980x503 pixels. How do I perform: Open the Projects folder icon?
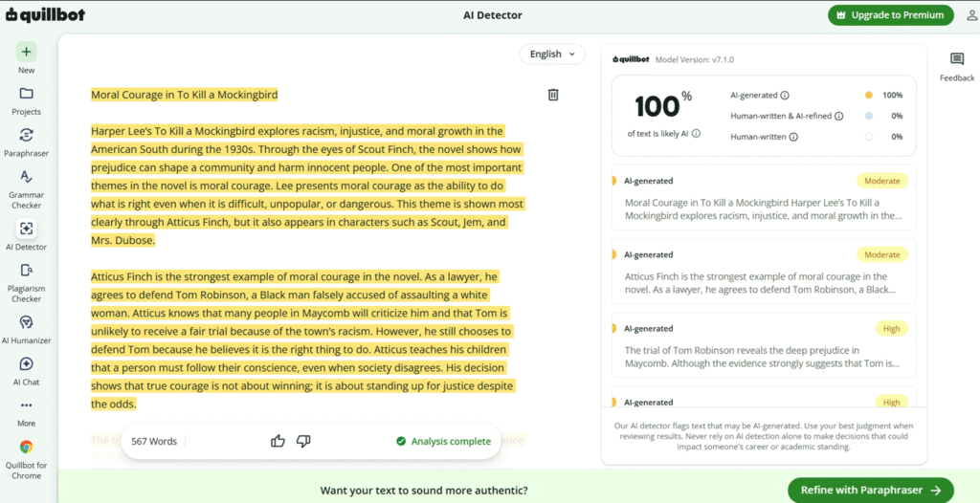click(26, 94)
